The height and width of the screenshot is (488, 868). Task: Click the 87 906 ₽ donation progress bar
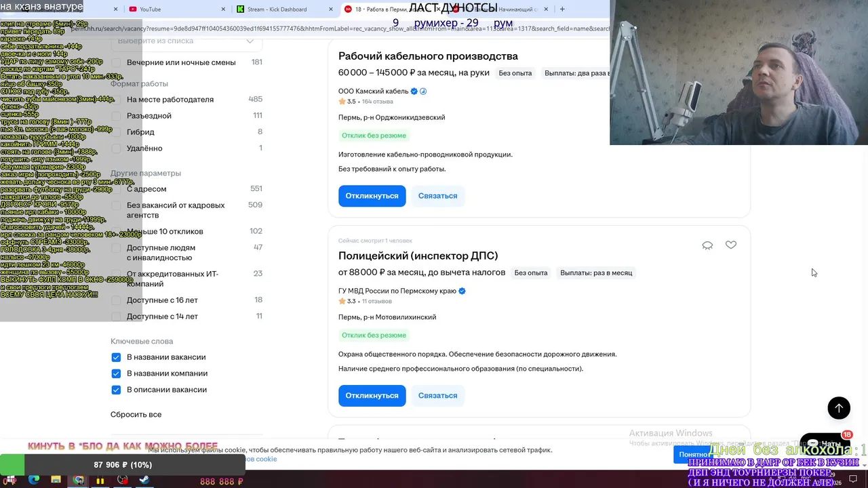pos(123,465)
